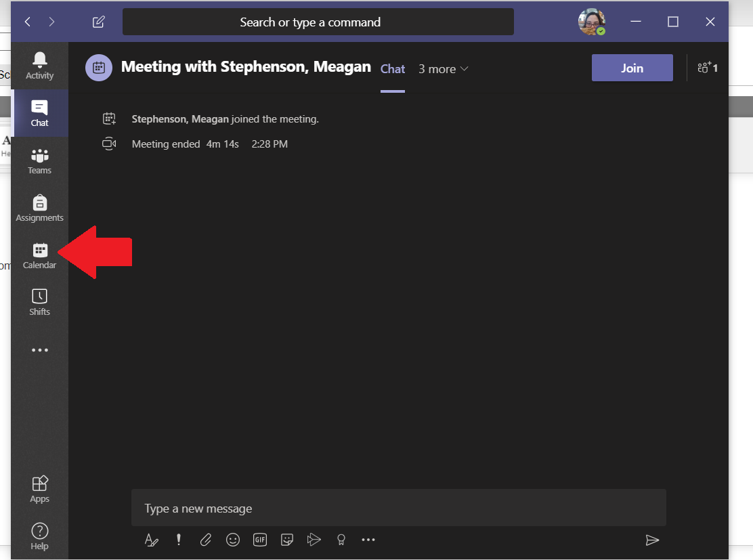Select the Chat sidebar icon
This screenshot has height=560, width=753.
click(39, 113)
